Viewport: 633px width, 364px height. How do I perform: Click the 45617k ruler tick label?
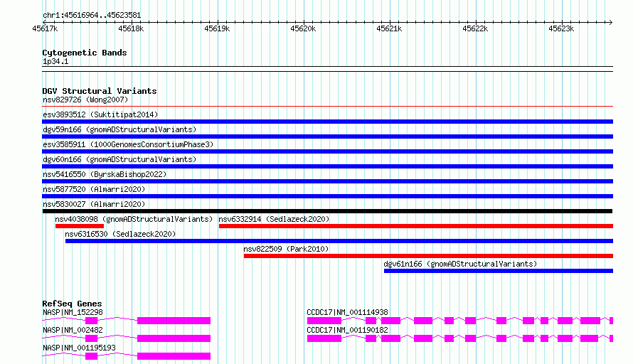(45, 28)
